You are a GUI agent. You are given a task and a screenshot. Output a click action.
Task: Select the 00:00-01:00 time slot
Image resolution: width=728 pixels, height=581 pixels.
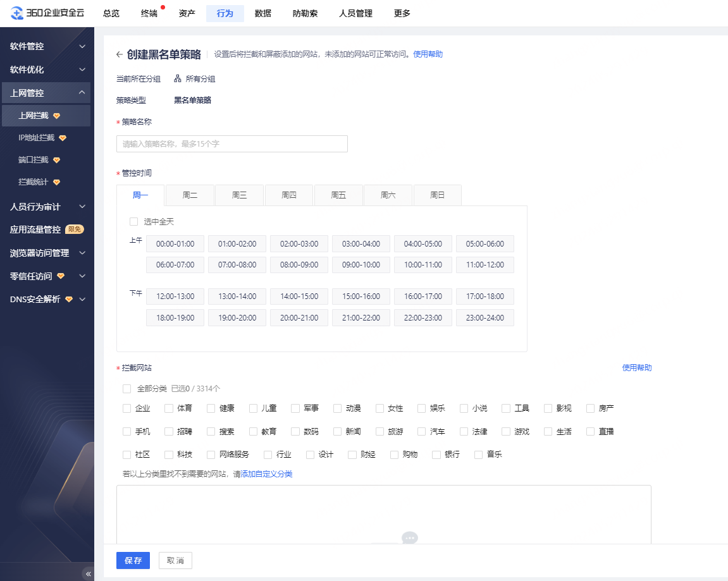[x=175, y=243]
